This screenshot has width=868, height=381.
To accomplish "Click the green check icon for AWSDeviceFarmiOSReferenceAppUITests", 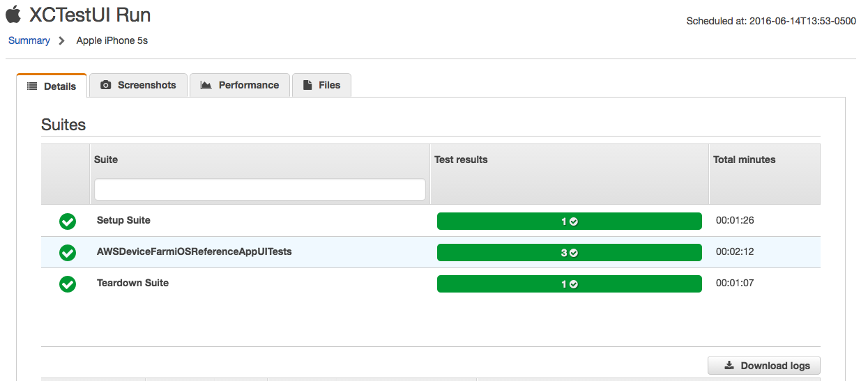I will click(x=68, y=253).
